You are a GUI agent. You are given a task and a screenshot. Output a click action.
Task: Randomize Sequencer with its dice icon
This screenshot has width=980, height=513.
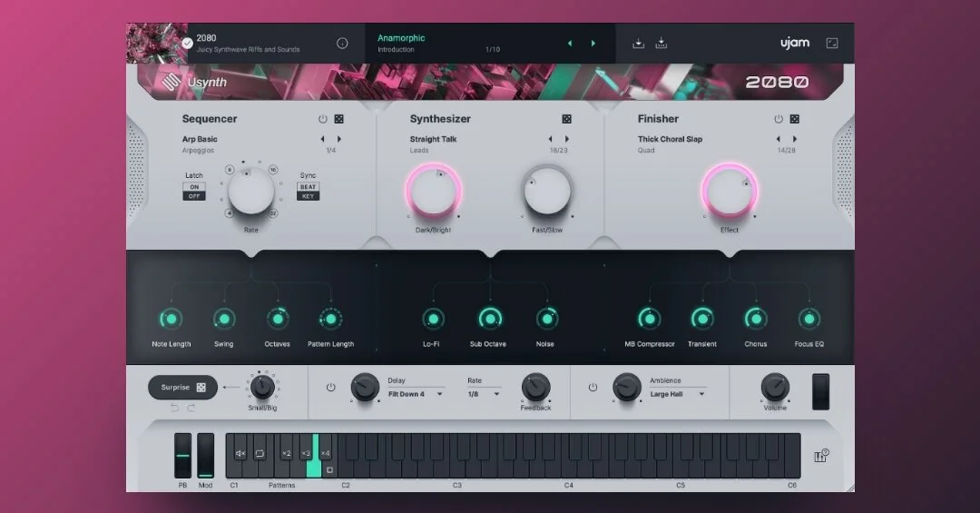(338, 119)
